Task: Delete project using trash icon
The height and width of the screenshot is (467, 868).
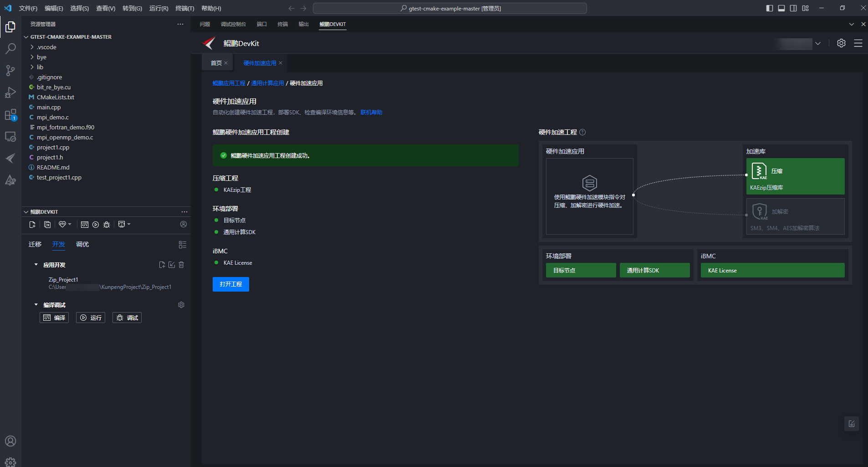Action: tap(181, 265)
